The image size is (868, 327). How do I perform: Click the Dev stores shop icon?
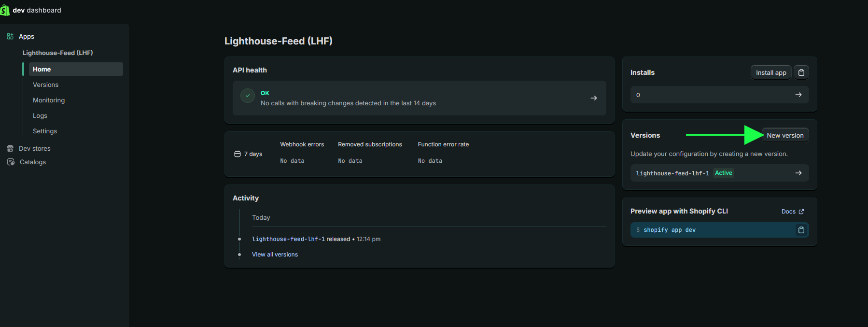click(x=10, y=148)
